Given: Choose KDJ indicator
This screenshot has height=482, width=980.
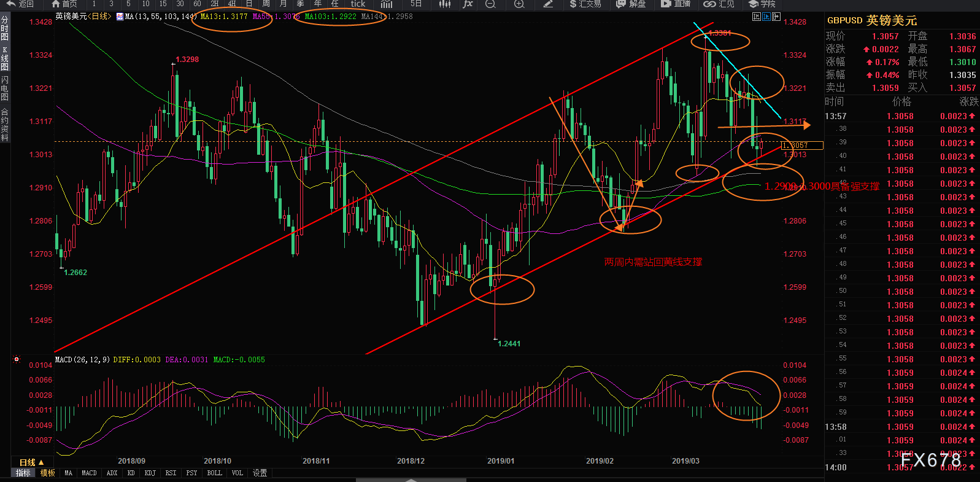Looking at the screenshot, I should pyautogui.click(x=150, y=473).
